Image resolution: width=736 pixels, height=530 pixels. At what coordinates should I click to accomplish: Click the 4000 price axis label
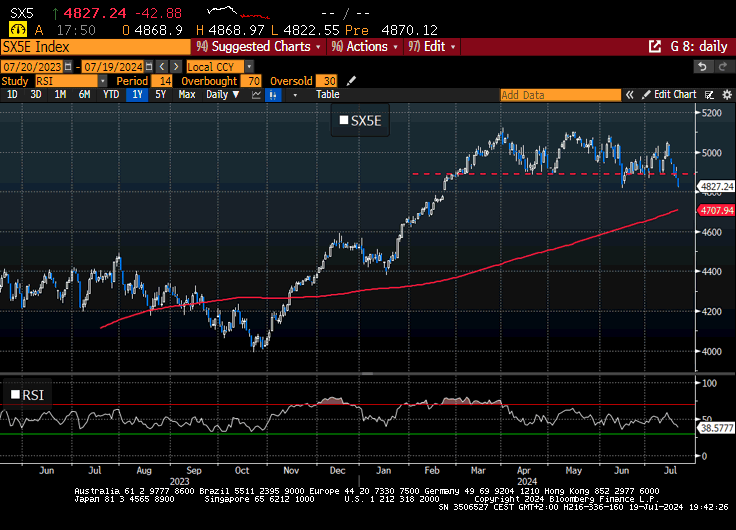(712, 351)
